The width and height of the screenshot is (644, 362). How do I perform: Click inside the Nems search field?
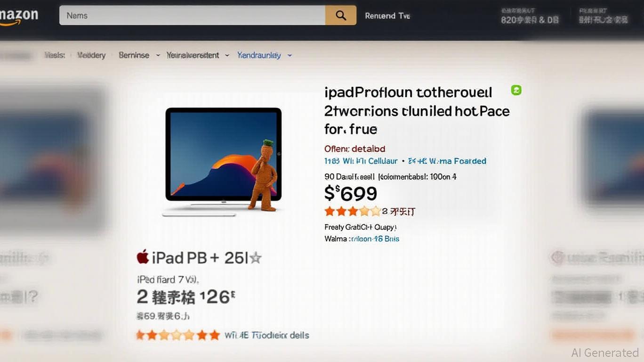(x=192, y=16)
